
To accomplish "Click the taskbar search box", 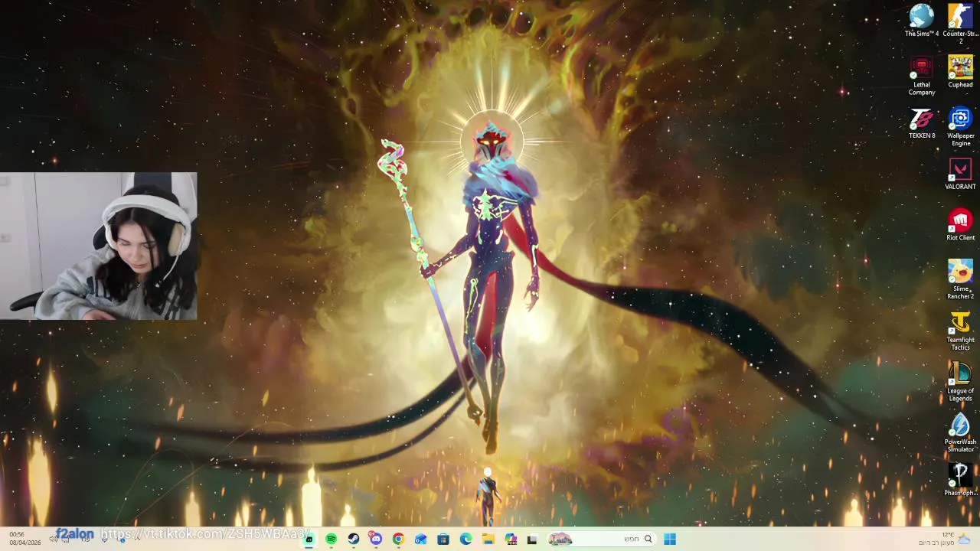I will [602, 540].
